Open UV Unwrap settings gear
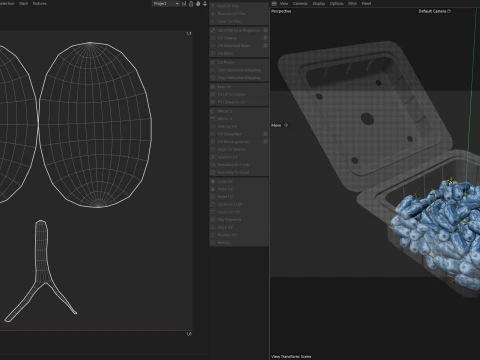Screen dimensions: 480x360 pyautogui.click(x=265, y=38)
